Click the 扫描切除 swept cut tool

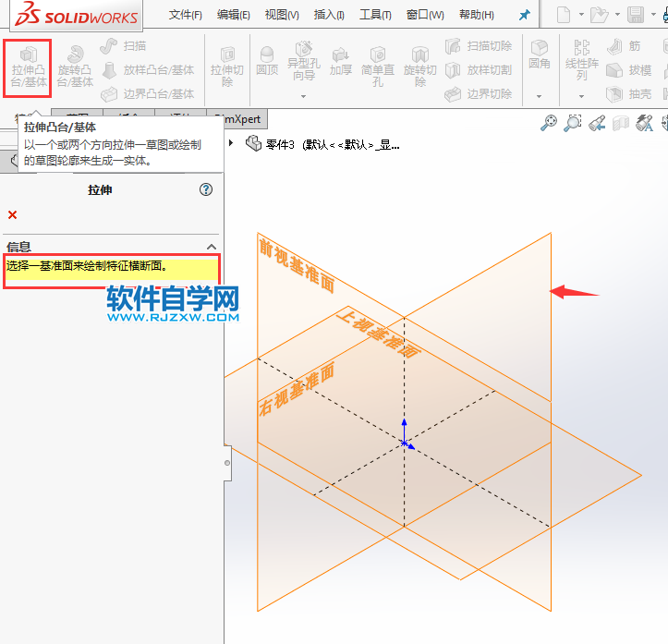click(479, 46)
